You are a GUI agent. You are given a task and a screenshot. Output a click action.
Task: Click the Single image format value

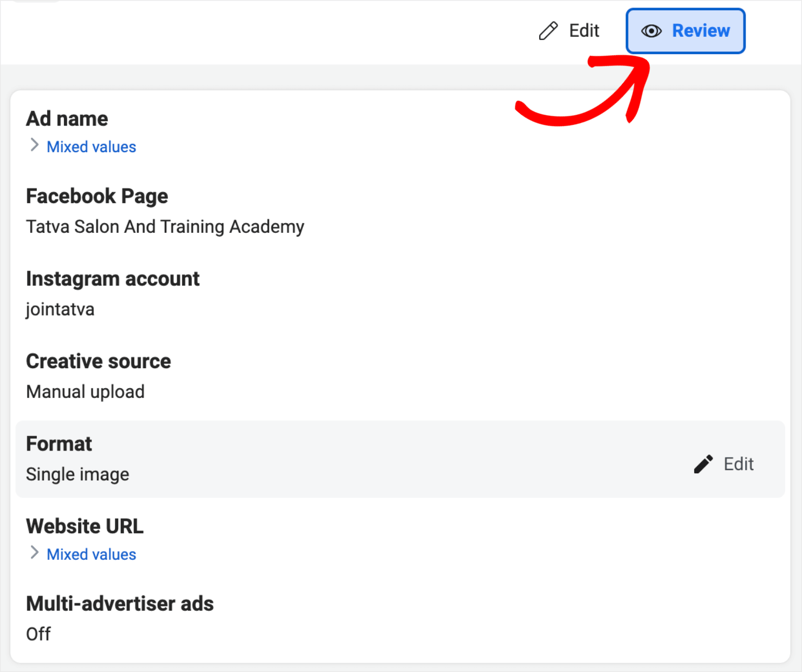(77, 474)
